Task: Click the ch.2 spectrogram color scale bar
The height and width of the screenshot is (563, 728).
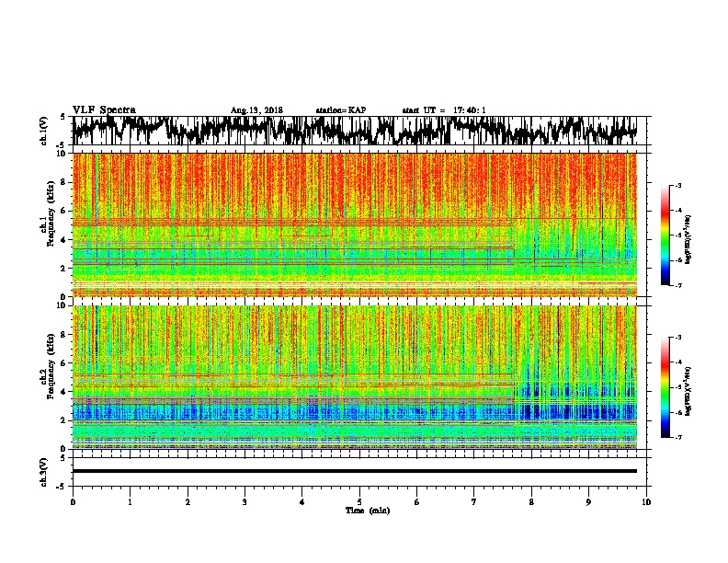Action: 665,387
